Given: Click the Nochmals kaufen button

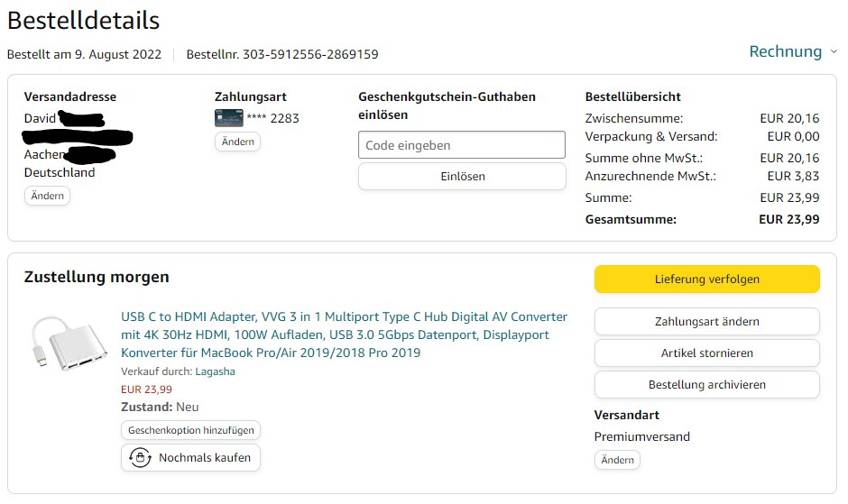Looking at the screenshot, I should [191, 458].
